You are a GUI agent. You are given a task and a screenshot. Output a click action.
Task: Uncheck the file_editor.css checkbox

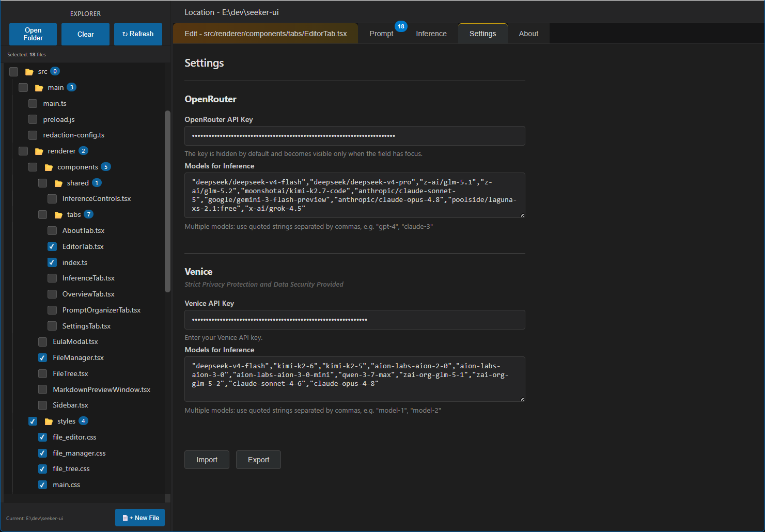(x=42, y=437)
